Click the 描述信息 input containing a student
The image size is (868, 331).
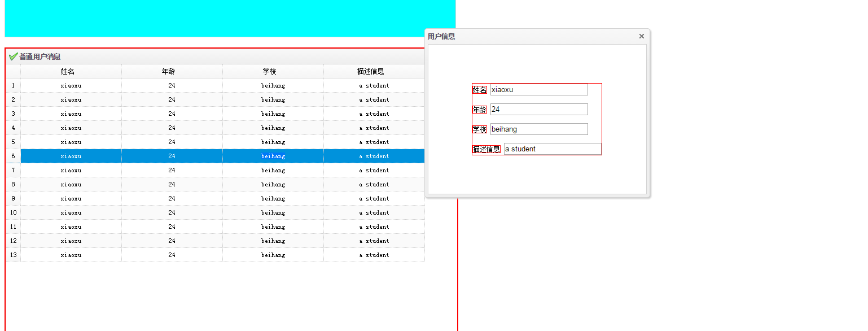tap(553, 149)
